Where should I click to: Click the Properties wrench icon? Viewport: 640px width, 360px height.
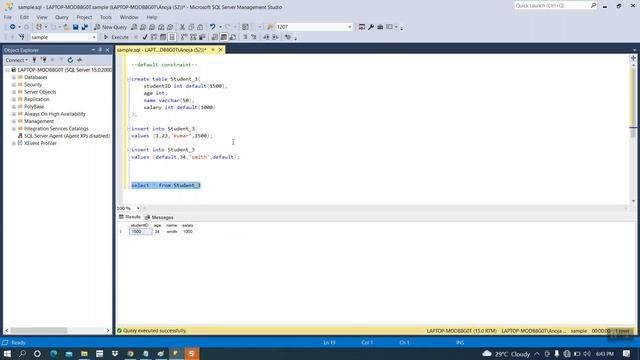pyautogui.click(x=371, y=27)
